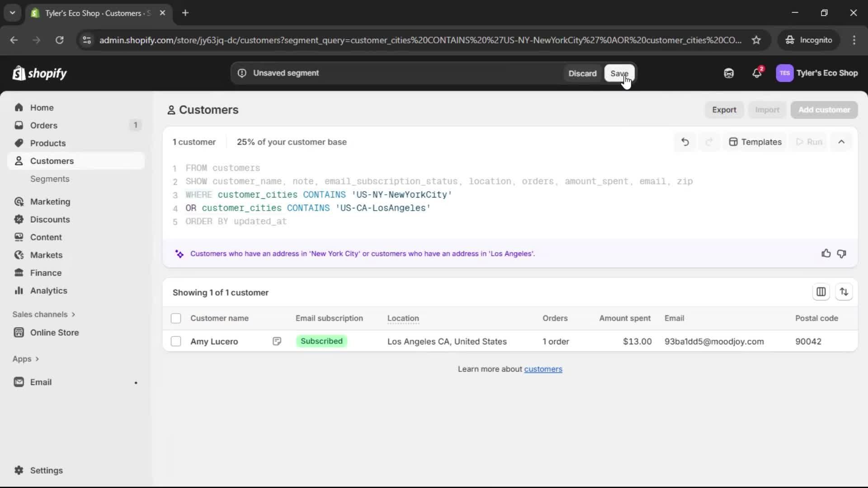
Task: Open Sidekick assistant icon in top bar
Action: [729, 73]
